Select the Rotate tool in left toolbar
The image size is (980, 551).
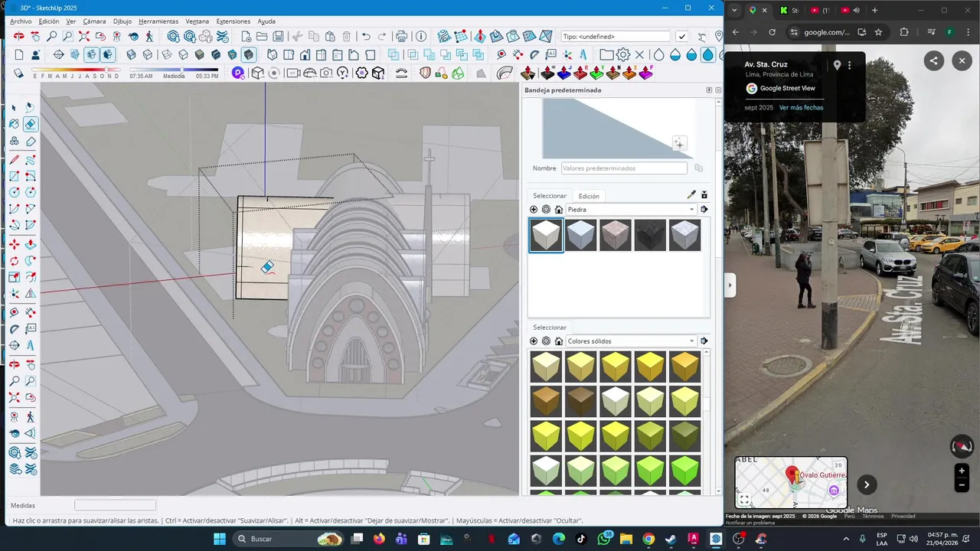click(x=14, y=261)
